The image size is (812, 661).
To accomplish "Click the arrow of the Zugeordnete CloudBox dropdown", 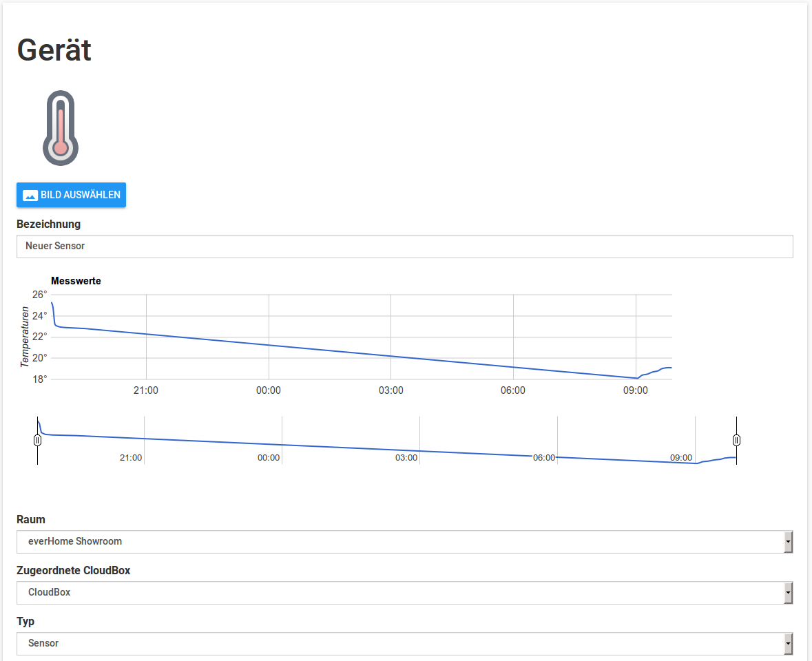I will [x=788, y=593].
